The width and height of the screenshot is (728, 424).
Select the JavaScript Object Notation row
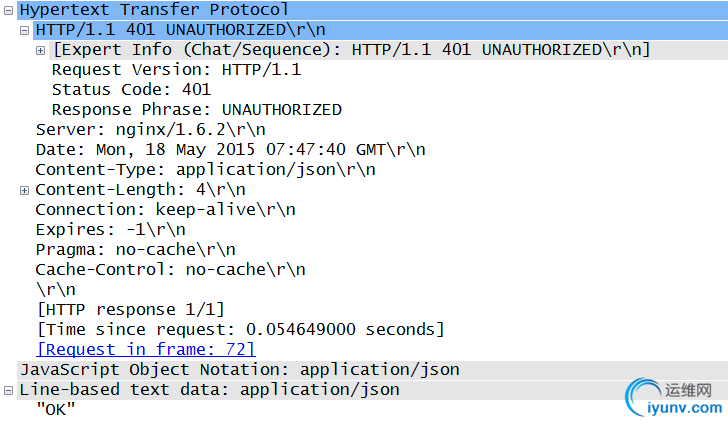tap(372, 370)
